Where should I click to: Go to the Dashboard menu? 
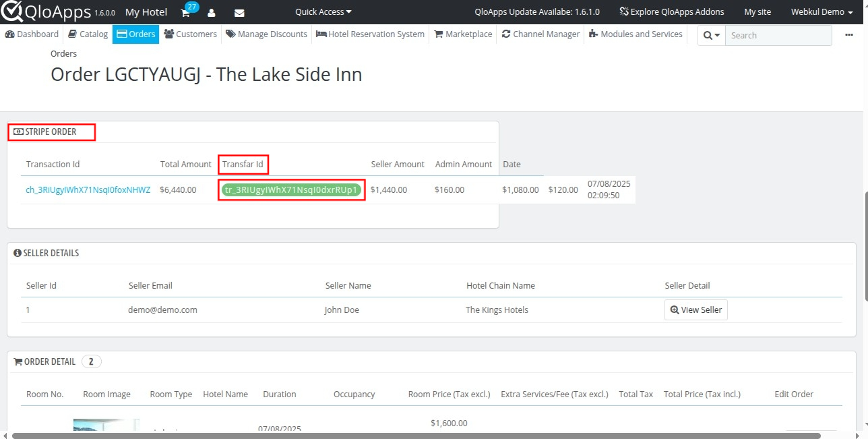pos(32,34)
